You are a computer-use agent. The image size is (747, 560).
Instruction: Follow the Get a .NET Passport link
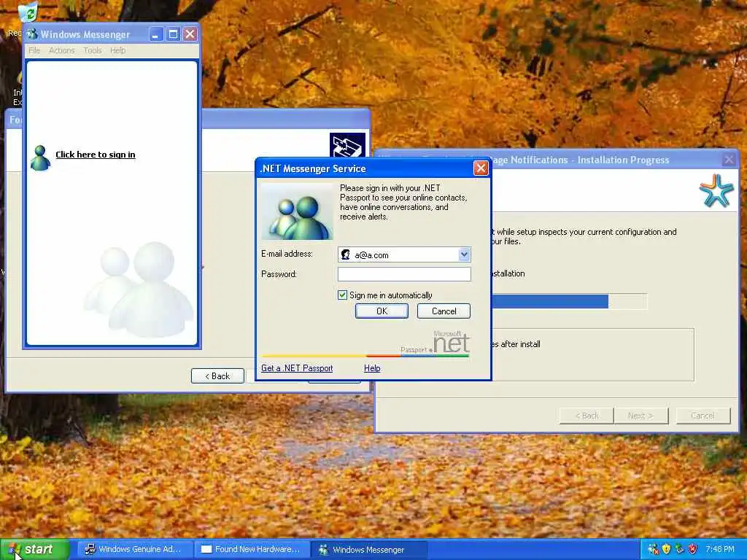tap(297, 368)
